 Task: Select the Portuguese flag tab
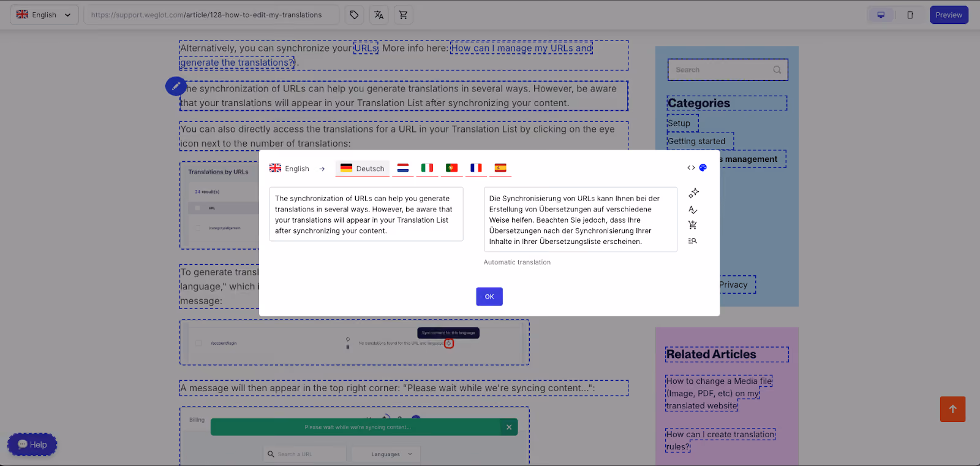click(x=451, y=168)
